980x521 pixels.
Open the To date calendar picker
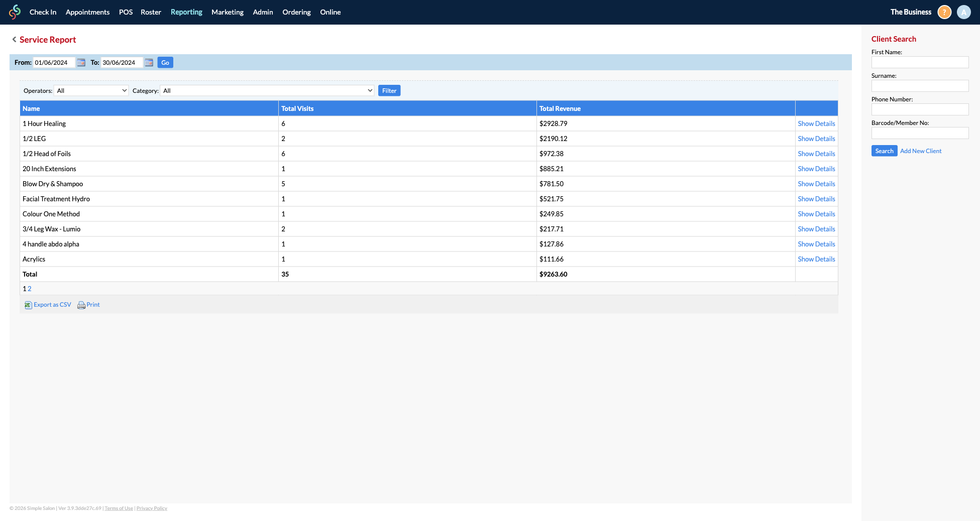149,63
